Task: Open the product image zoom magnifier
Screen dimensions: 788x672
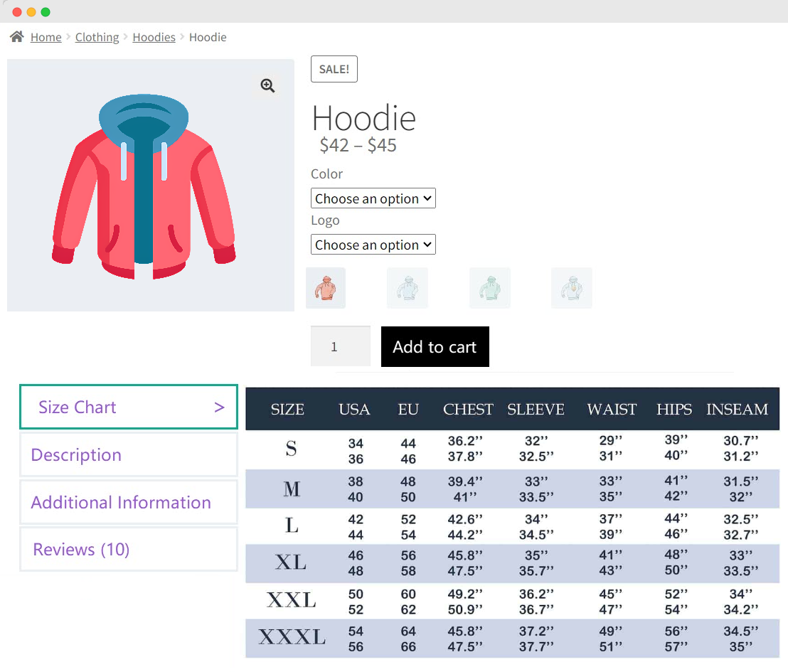Action: coord(267,85)
